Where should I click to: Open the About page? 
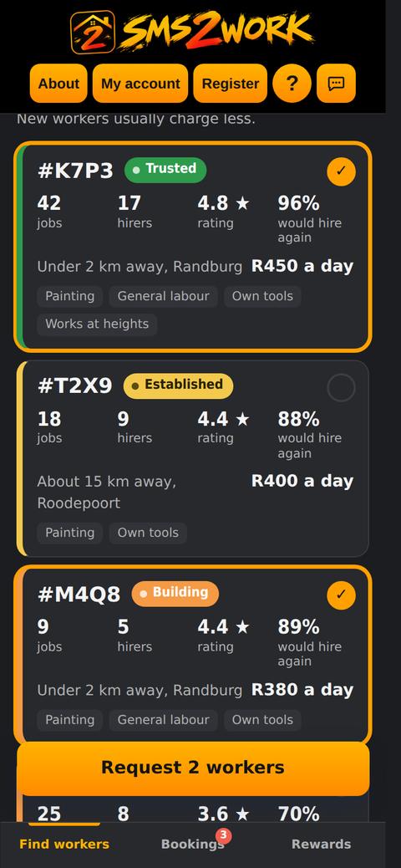click(58, 84)
